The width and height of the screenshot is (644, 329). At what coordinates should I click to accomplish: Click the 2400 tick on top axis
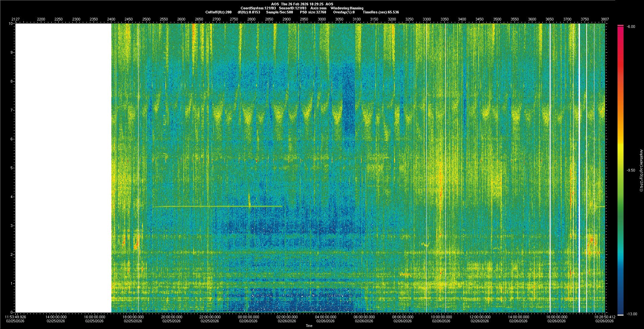point(111,19)
